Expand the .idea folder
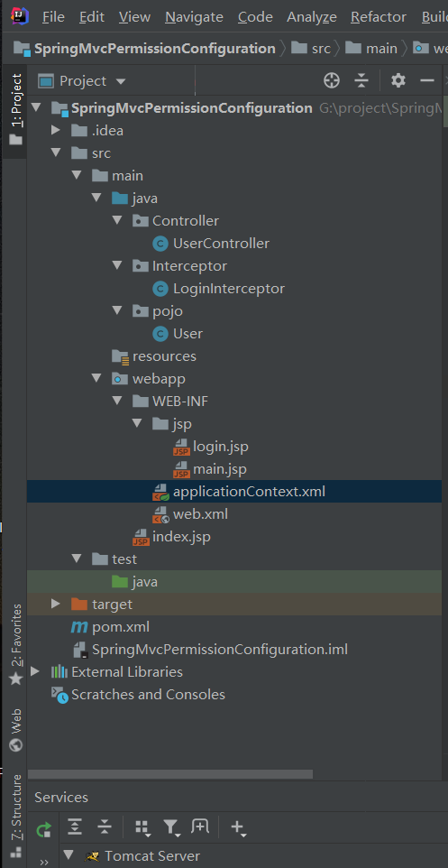Screen dimensions: 448x868 point(55,130)
